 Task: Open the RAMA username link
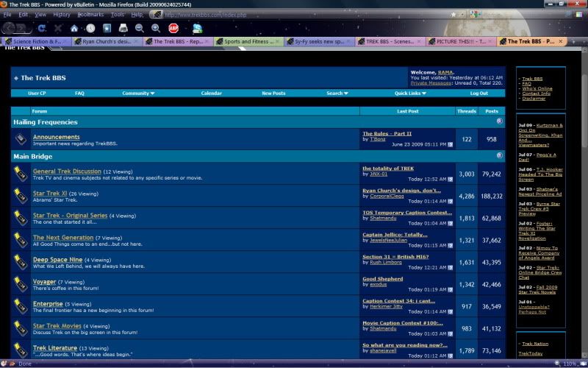[x=445, y=72]
